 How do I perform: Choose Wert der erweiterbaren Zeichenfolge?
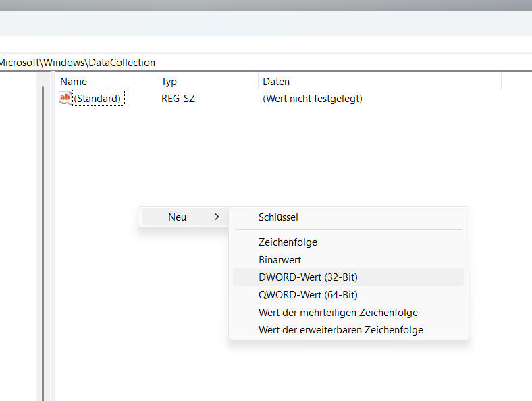tap(340, 330)
